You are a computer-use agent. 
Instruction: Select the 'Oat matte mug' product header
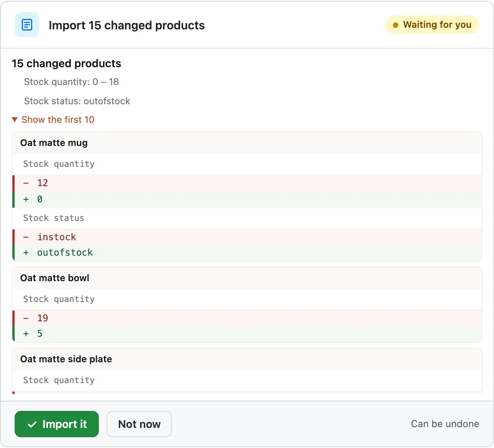pyautogui.click(x=247, y=143)
